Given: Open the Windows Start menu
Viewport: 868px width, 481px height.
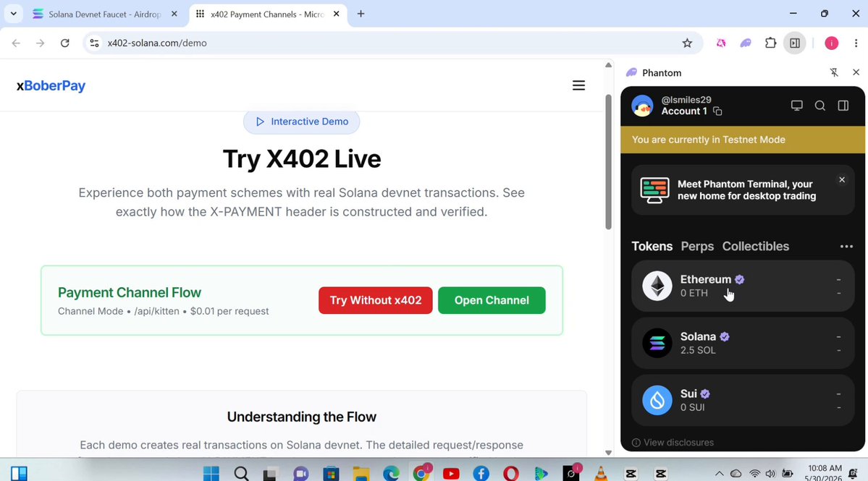Looking at the screenshot, I should click(x=211, y=473).
